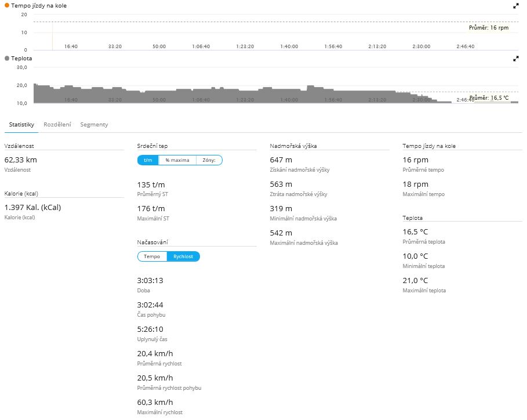Switch to the Rozdělení tab
Screen dimensions: 527x420
click(x=57, y=125)
